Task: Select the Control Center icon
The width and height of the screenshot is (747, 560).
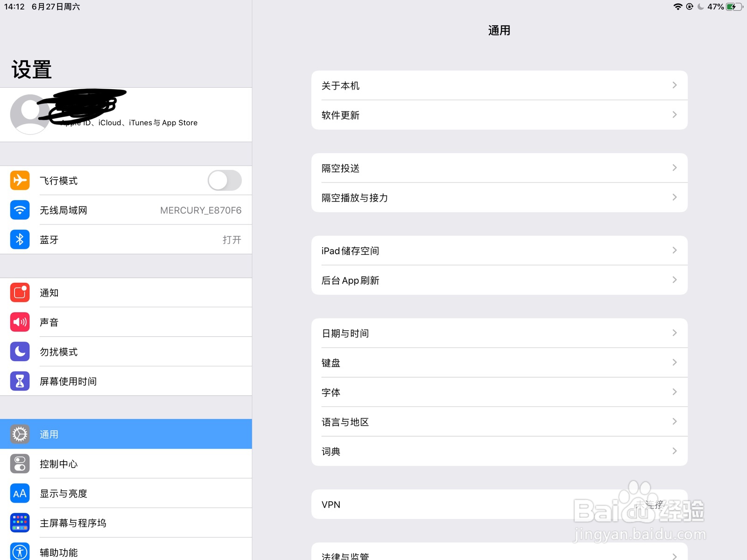Action: [x=20, y=464]
